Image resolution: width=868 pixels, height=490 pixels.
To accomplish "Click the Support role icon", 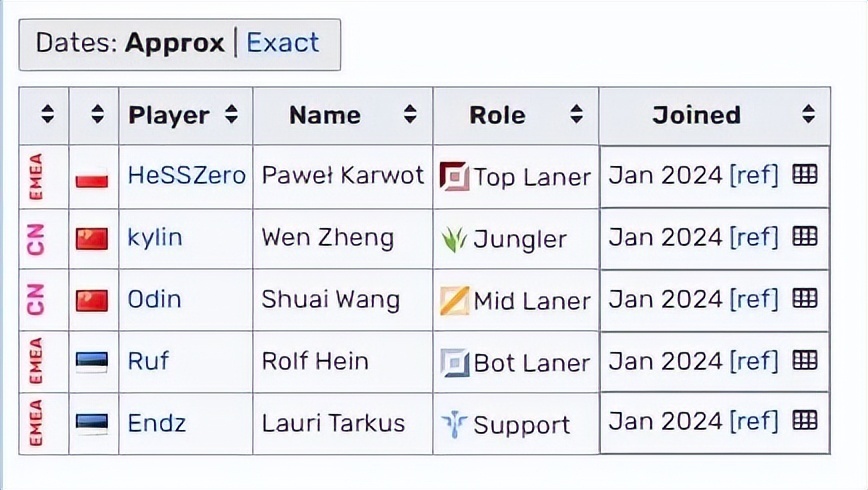I will pyautogui.click(x=454, y=424).
